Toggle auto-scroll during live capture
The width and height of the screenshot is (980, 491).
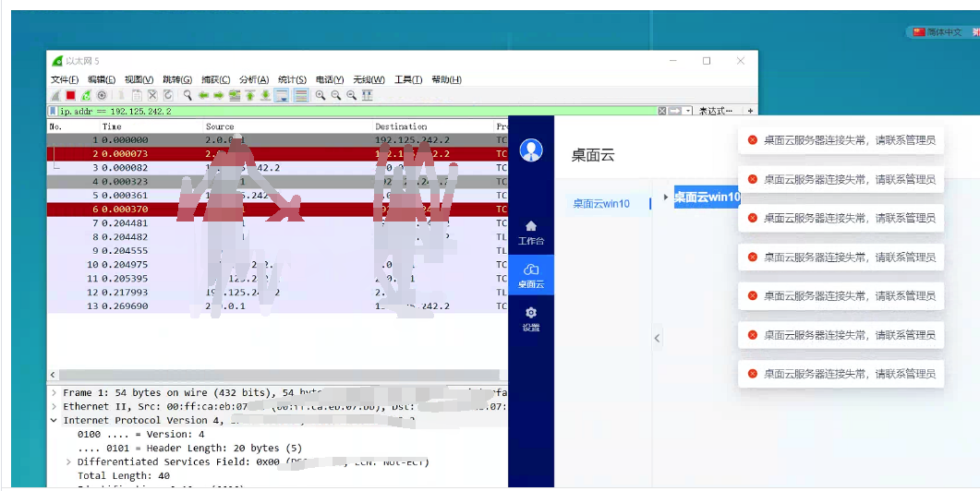pyautogui.click(x=282, y=96)
